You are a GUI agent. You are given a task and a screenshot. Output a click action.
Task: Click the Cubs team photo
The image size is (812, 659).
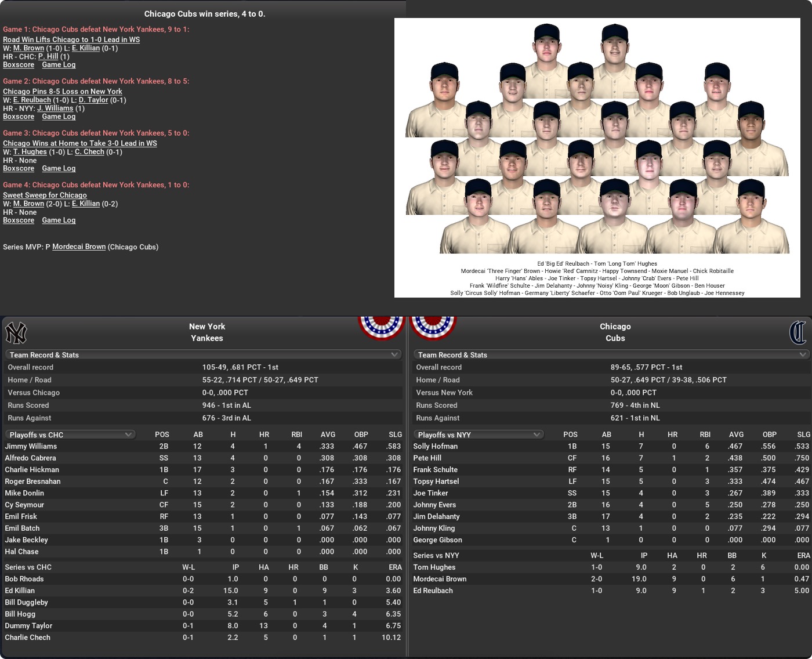[597, 139]
